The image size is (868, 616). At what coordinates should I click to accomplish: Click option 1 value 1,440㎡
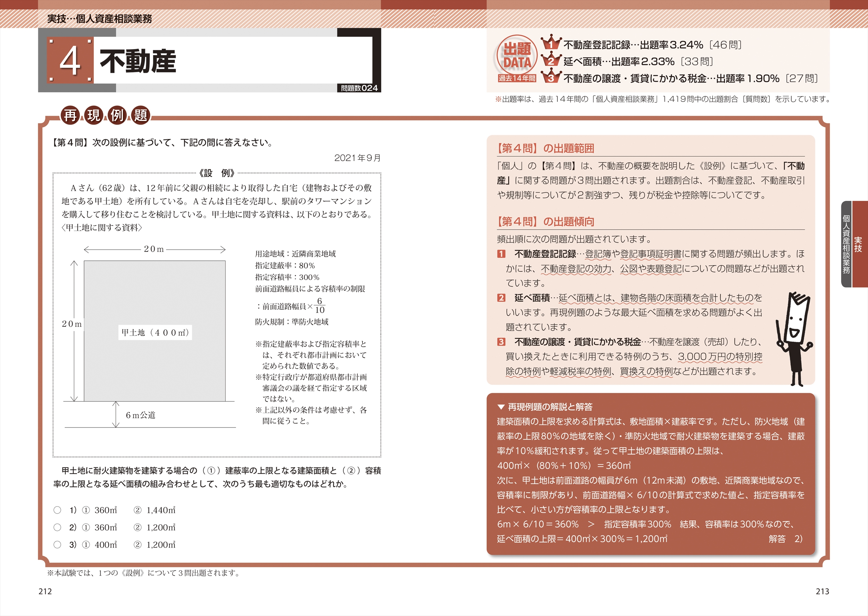pos(161,510)
